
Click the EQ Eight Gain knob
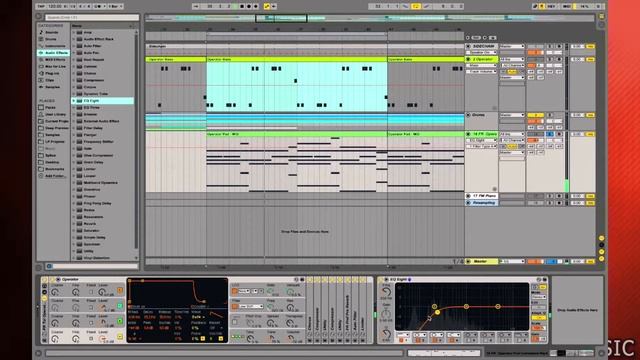(x=386, y=314)
